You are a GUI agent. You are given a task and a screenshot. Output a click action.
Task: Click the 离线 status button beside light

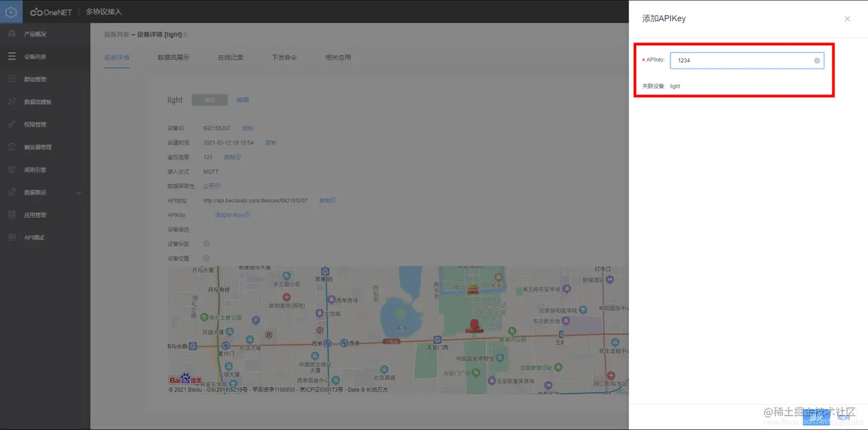(x=210, y=100)
